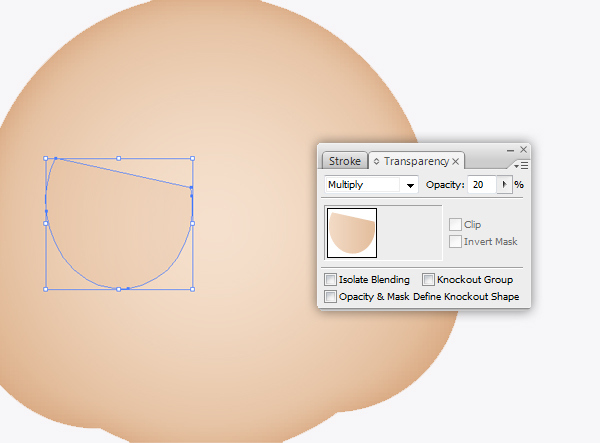Screen dimensions: 600x443
Task: Select the Transparency tab
Action: (x=416, y=161)
